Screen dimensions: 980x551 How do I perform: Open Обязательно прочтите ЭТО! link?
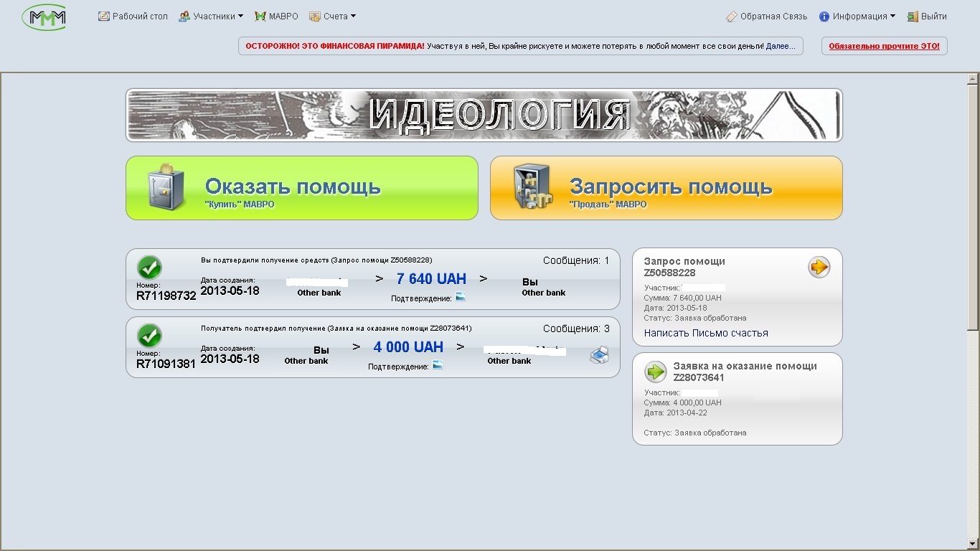[x=884, y=46]
